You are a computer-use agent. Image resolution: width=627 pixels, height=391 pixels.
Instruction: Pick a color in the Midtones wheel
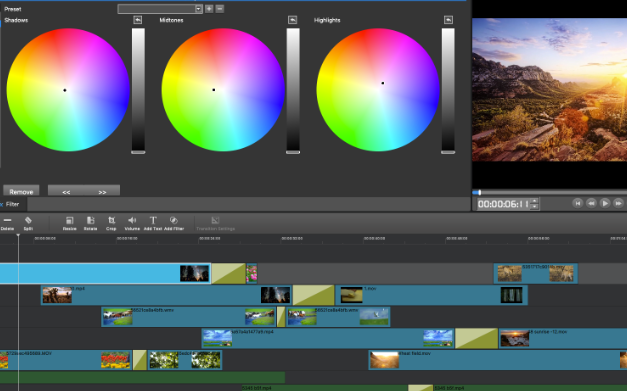point(223,90)
